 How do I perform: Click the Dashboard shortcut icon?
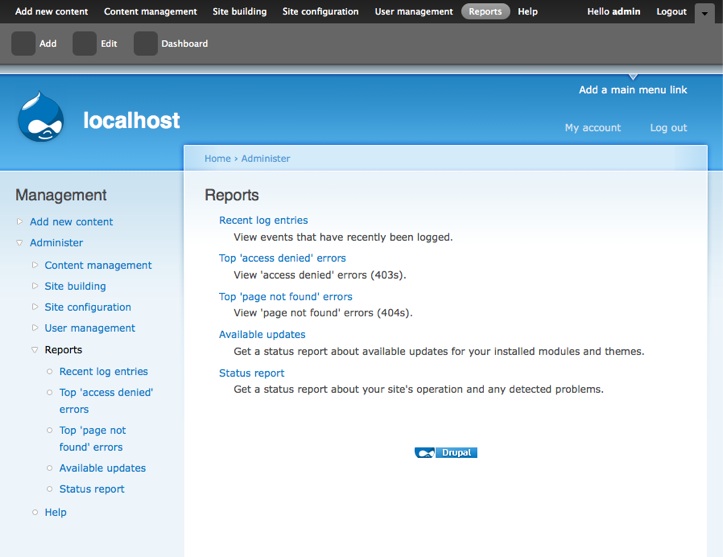(146, 44)
